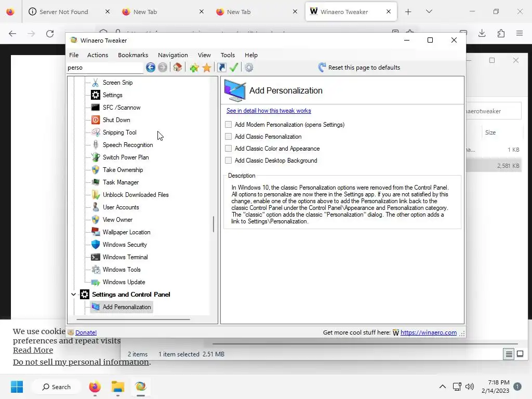Open Firefox list all tabs dropdown
The image size is (532, 399).
pos(429,11)
